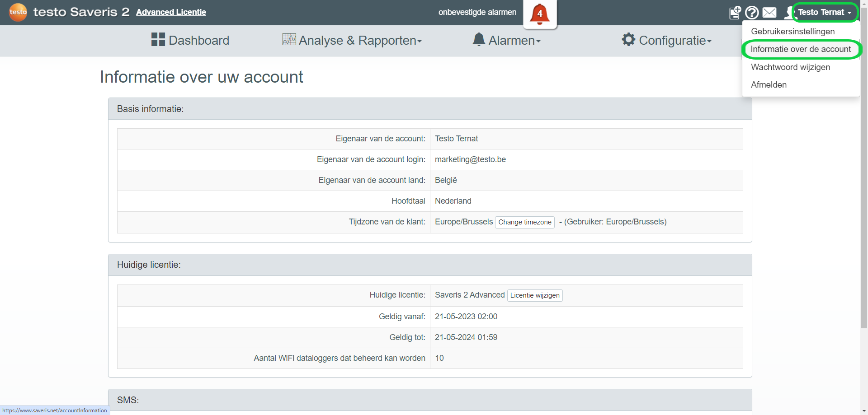Expand the Configuratie menu

tap(675, 40)
